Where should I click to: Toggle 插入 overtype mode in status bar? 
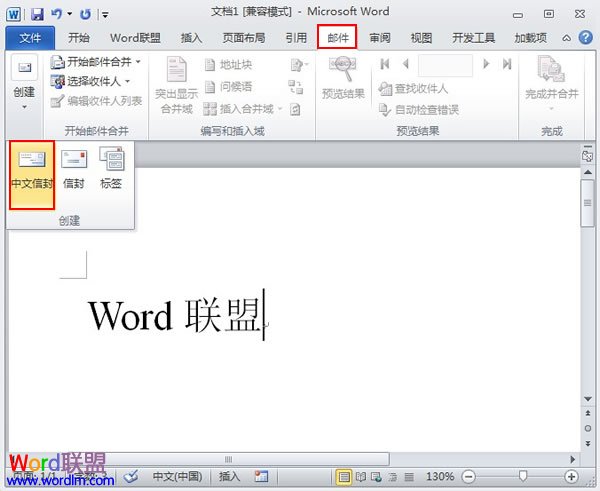[229, 476]
